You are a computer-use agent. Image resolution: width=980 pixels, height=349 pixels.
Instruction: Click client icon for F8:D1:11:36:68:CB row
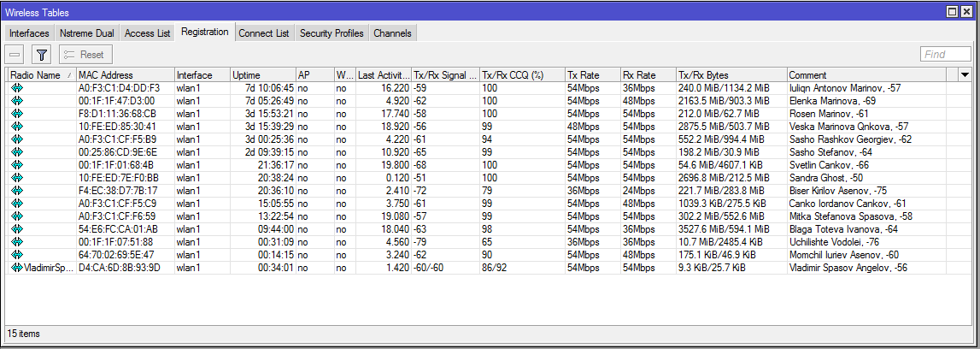click(16, 113)
